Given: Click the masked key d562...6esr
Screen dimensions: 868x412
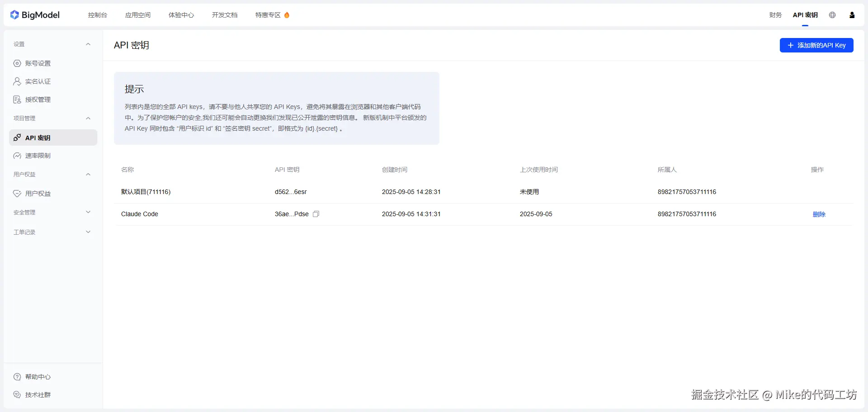Looking at the screenshot, I should (291, 192).
